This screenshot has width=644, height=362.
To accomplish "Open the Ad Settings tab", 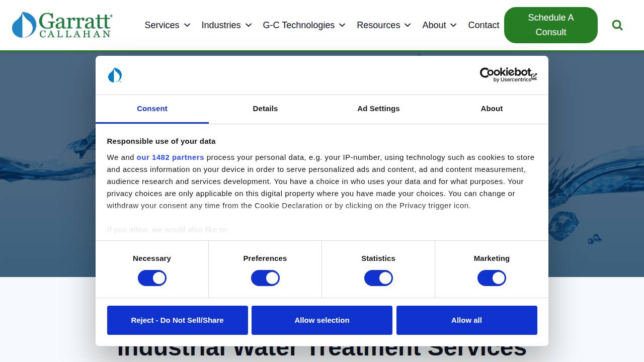I will click(378, 109).
